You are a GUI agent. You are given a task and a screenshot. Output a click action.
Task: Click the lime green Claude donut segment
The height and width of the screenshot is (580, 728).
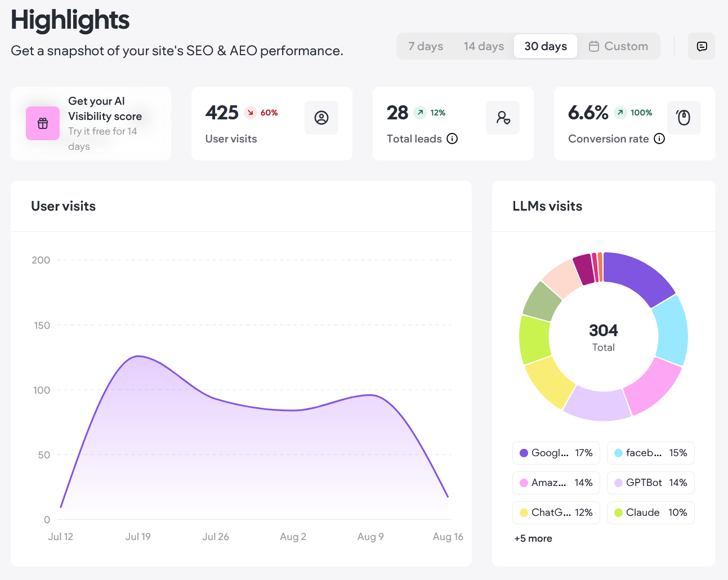click(x=534, y=340)
